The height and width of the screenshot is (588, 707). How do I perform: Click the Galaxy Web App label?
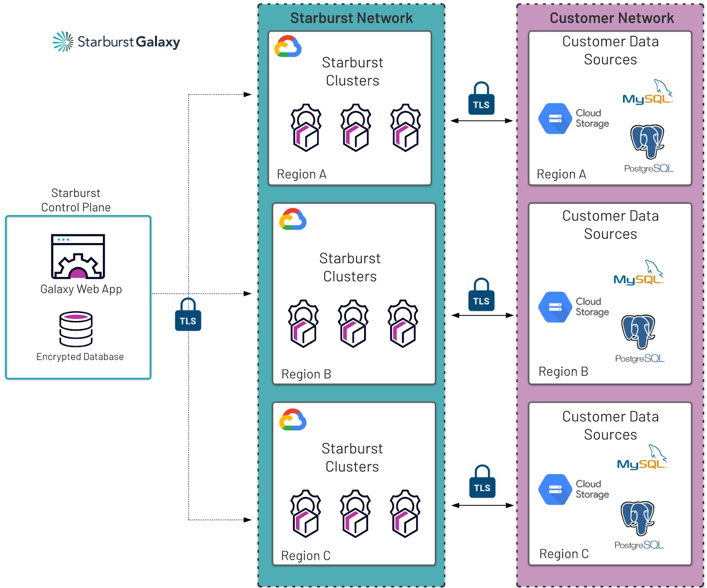[81, 290]
